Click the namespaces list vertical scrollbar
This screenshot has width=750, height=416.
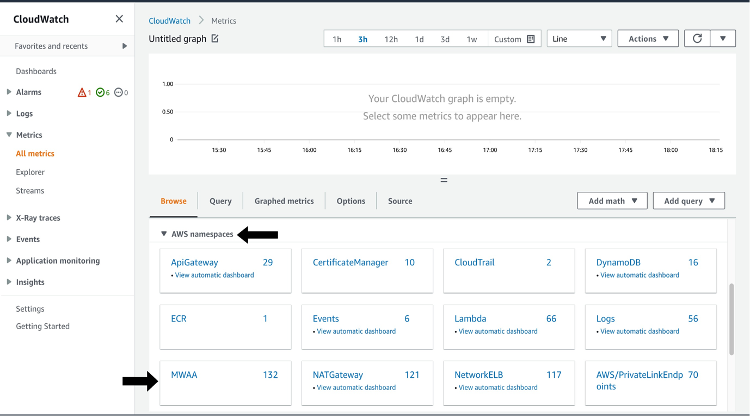coord(731,319)
